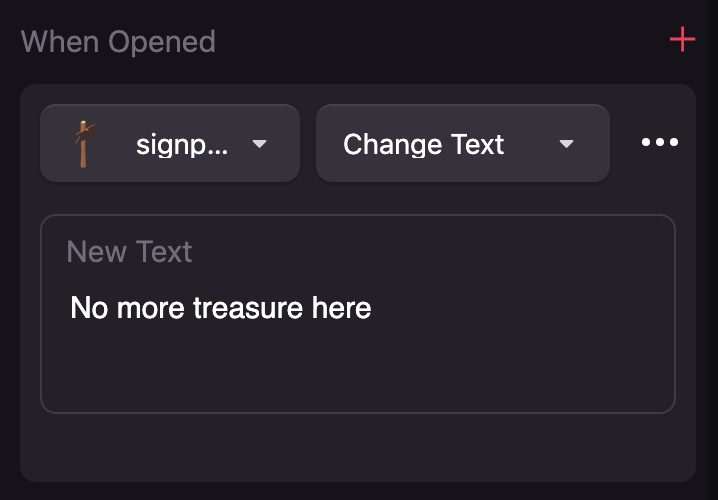This screenshot has height=500, width=718.
Task: Open the Change Text action dropdown
Action: [462, 143]
